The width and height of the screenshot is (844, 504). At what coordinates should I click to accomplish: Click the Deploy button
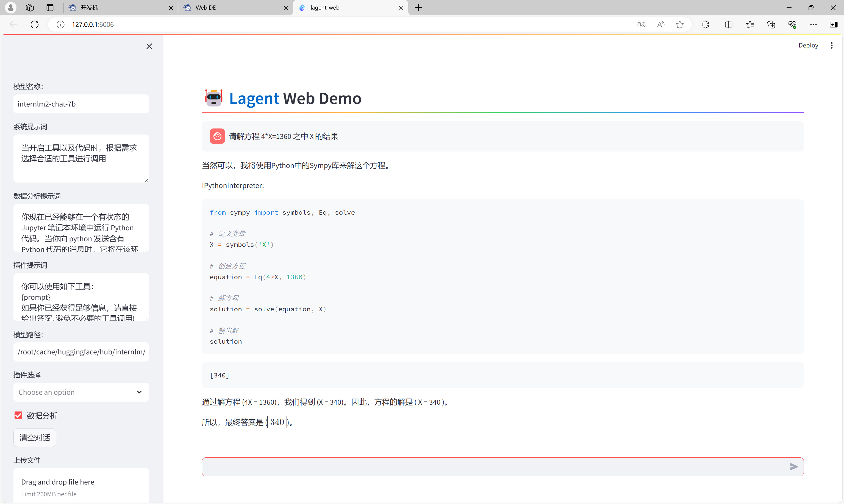pyautogui.click(x=808, y=46)
